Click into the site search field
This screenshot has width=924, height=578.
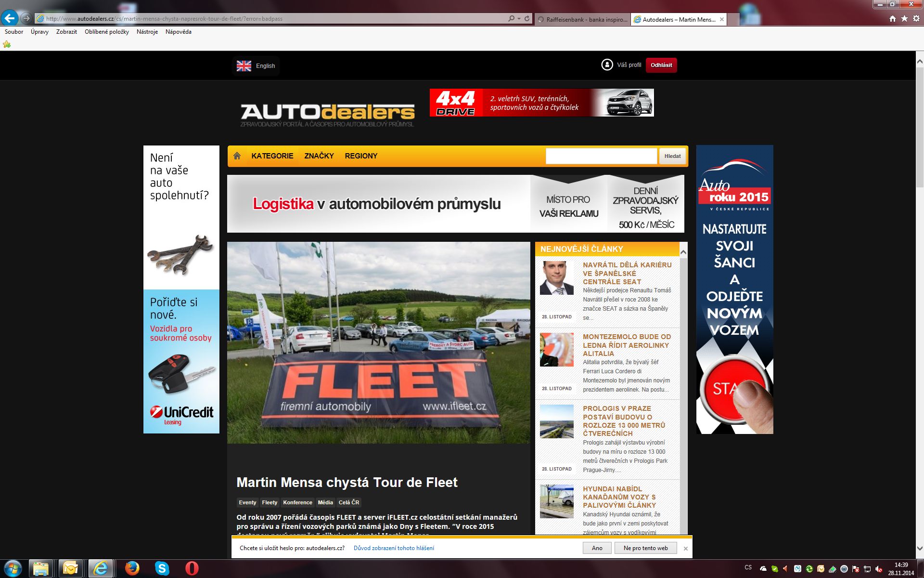(601, 156)
